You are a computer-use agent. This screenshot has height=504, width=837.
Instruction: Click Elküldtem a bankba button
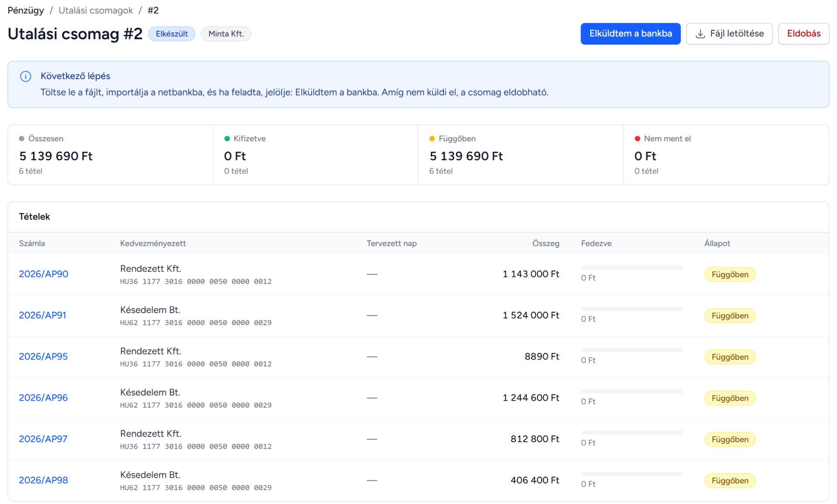click(x=630, y=34)
